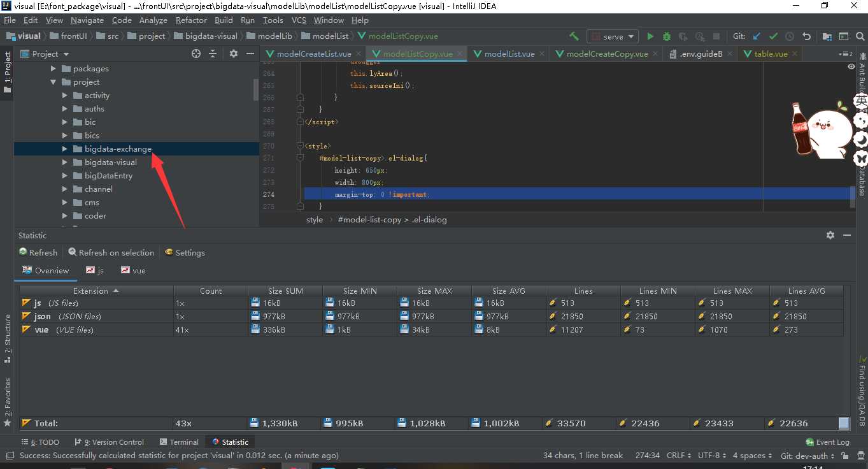The width and height of the screenshot is (868, 469).
Task: Open the serve run configuration dropdown
Action: tap(613, 36)
